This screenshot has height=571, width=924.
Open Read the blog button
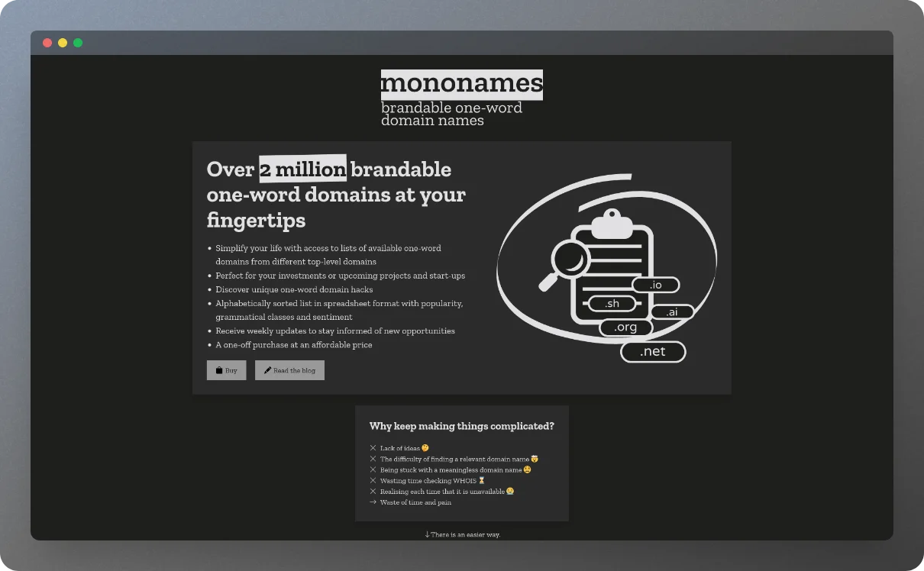tap(289, 370)
